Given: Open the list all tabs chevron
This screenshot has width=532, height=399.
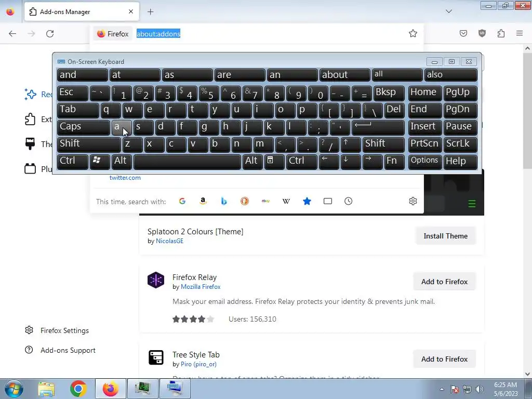Looking at the screenshot, I should click(449, 11).
